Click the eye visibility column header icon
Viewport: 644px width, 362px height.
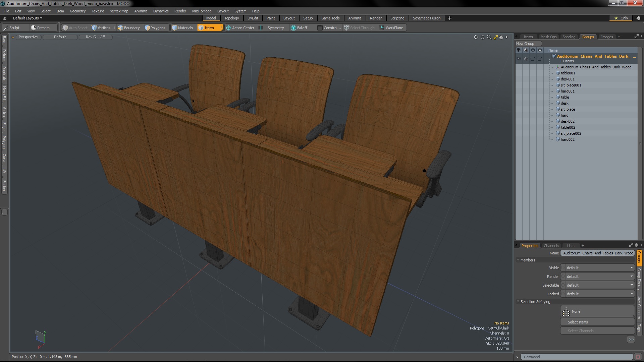(x=519, y=50)
